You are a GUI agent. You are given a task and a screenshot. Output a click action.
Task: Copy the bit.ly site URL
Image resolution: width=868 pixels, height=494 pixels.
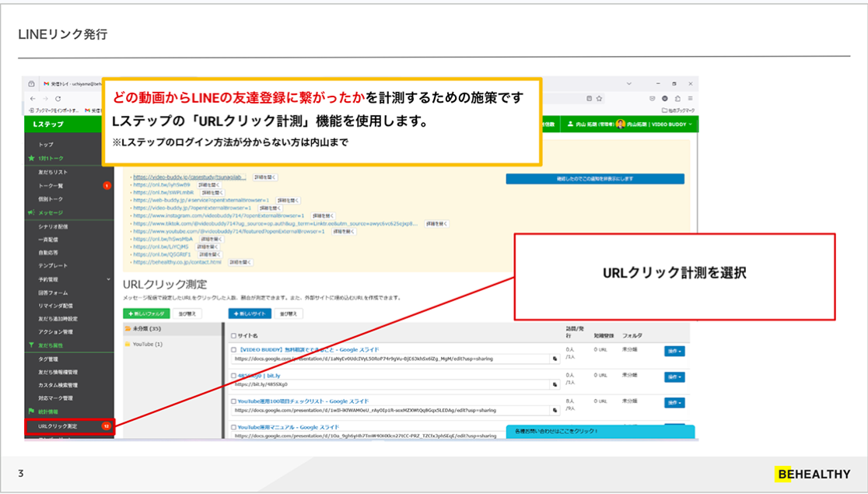coord(555,384)
